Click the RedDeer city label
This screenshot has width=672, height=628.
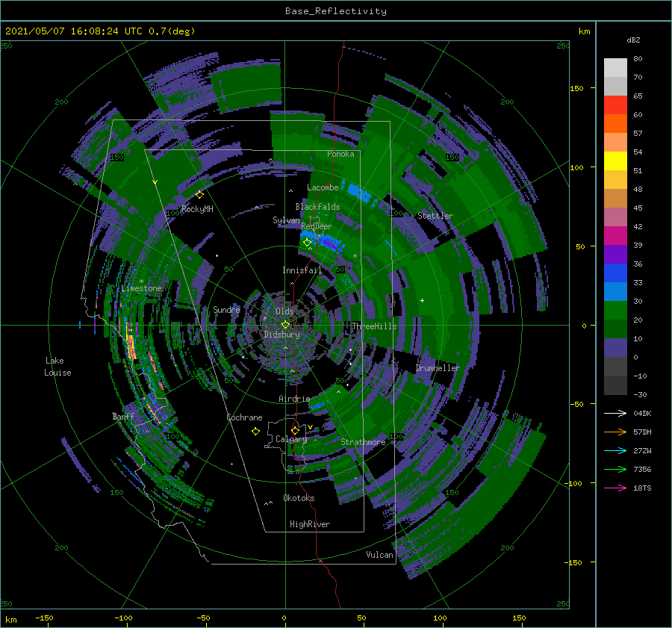point(317,226)
